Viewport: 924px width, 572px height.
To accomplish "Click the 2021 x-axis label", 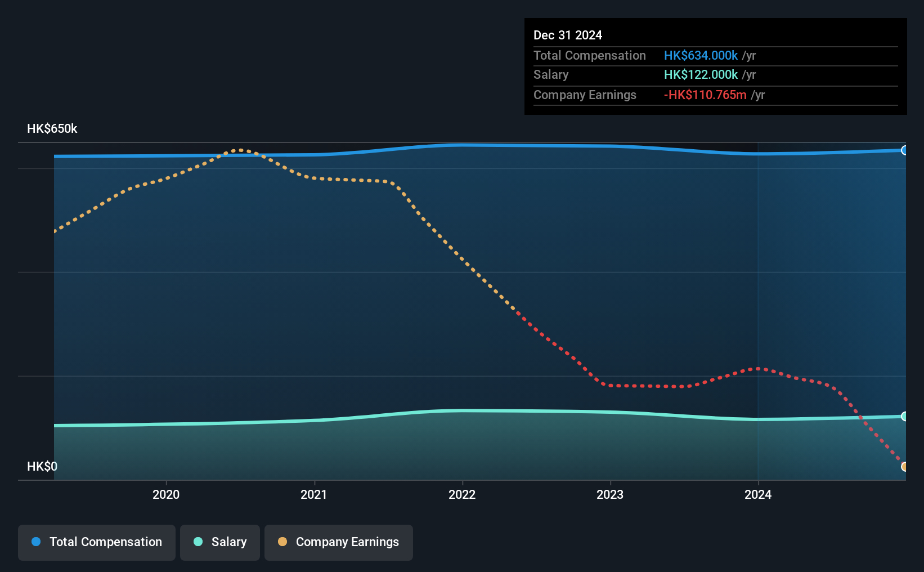I will coord(314,495).
